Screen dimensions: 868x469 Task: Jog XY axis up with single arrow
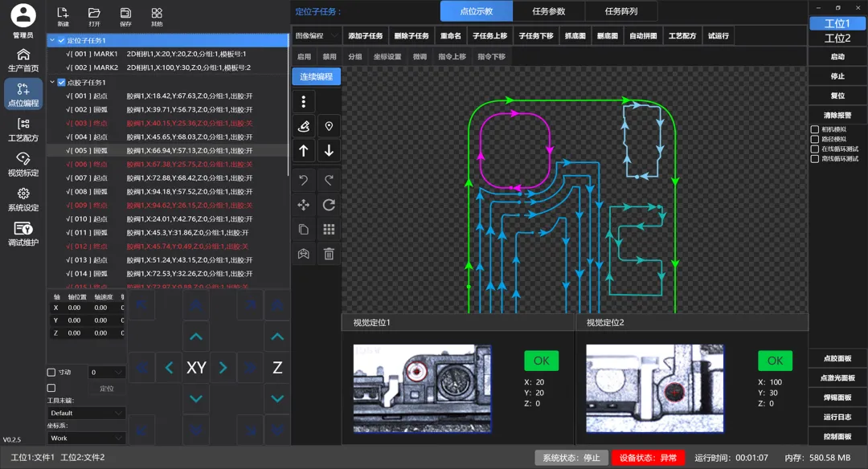(x=196, y=336)
